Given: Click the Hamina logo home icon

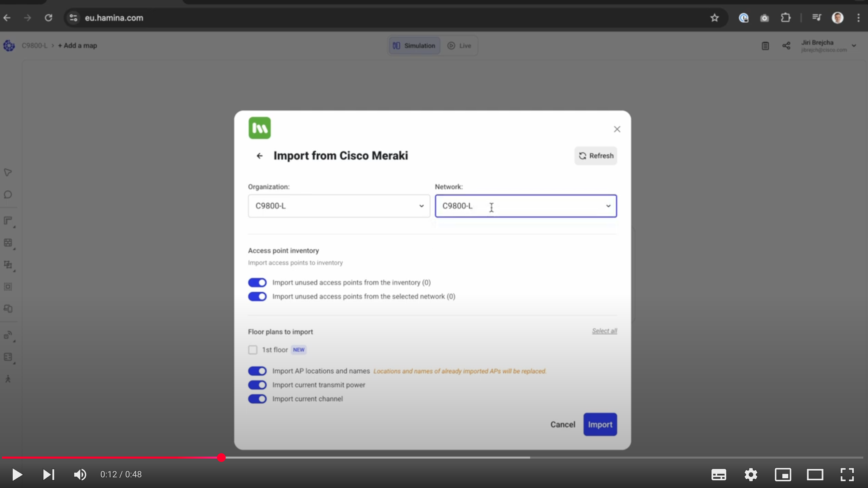Looking at the screenshot, I should pos(9,45).
